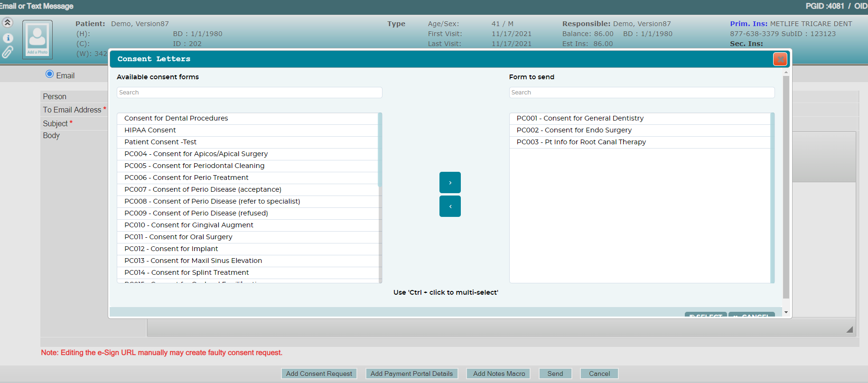Focus the Available consent forms search field

pos(250,93)
